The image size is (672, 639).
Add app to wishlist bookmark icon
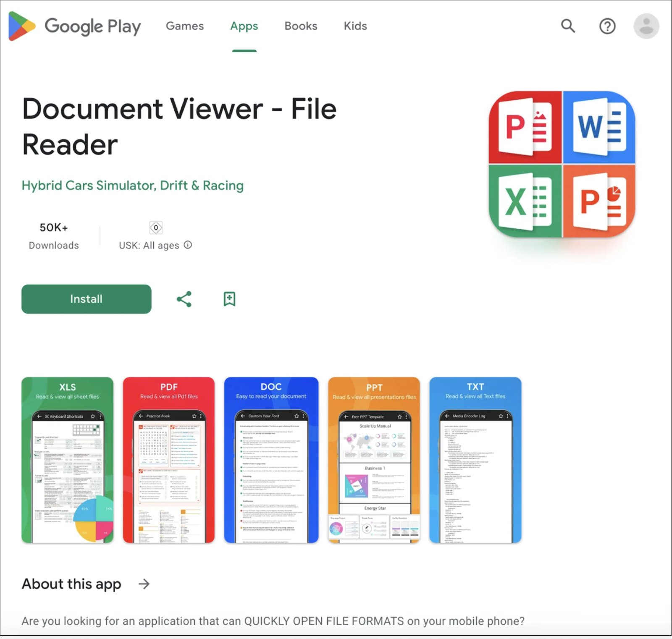coord(229,299)
